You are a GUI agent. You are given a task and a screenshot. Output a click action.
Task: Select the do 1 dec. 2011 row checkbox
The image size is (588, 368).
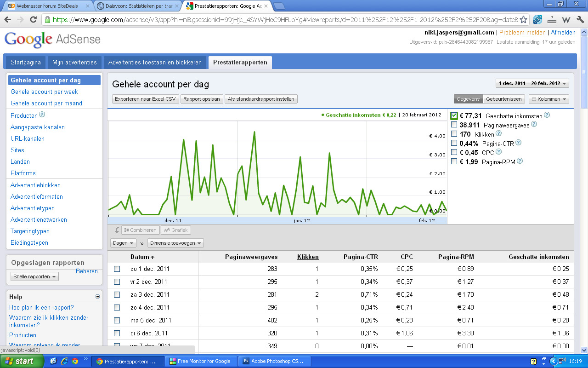click(x=117, y=269)
